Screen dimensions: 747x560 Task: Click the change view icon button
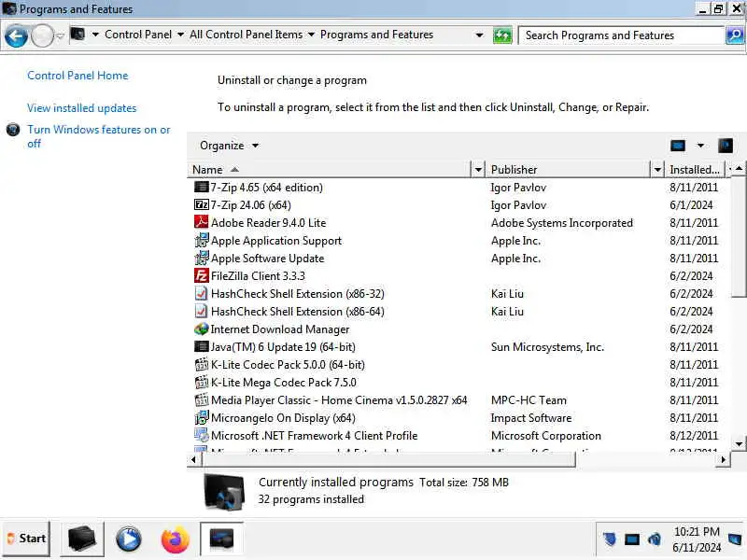click(678, 146)
